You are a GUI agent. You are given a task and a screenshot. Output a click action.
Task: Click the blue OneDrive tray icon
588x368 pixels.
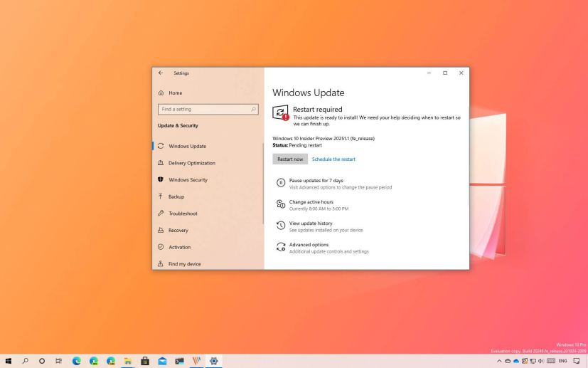pyautogui.click(x=516, y=362)
